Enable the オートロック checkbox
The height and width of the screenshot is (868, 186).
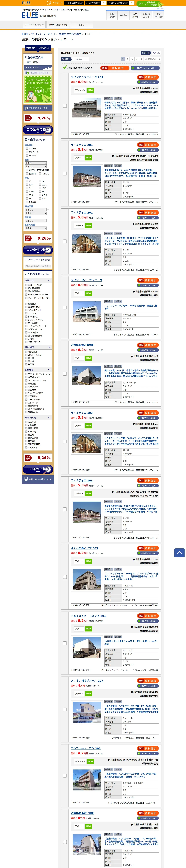click(26, 400)
